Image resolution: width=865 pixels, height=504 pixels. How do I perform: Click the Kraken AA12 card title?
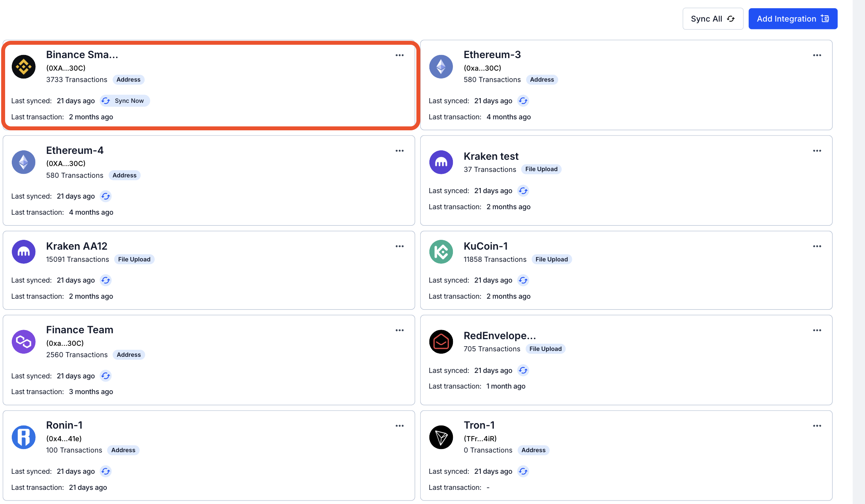(x=77, y=246)
